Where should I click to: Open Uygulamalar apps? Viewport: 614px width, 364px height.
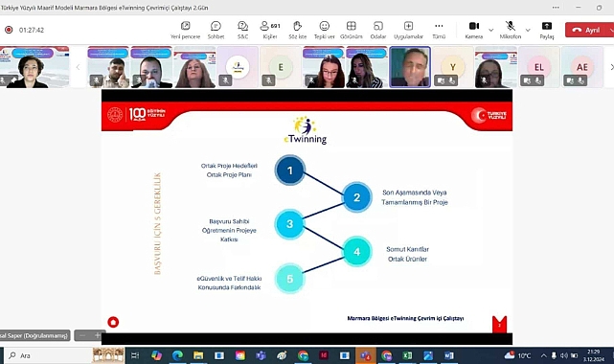[x=408, y=30]
